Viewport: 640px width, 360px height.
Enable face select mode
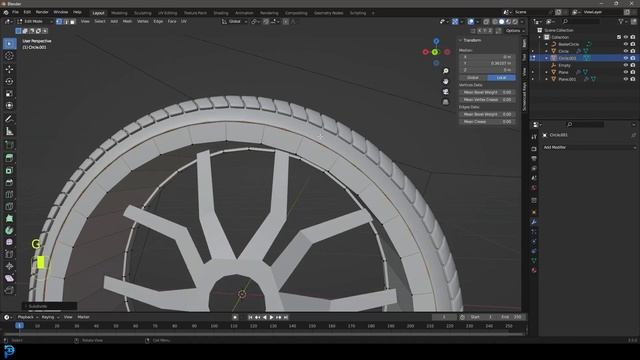coord(73,21)
